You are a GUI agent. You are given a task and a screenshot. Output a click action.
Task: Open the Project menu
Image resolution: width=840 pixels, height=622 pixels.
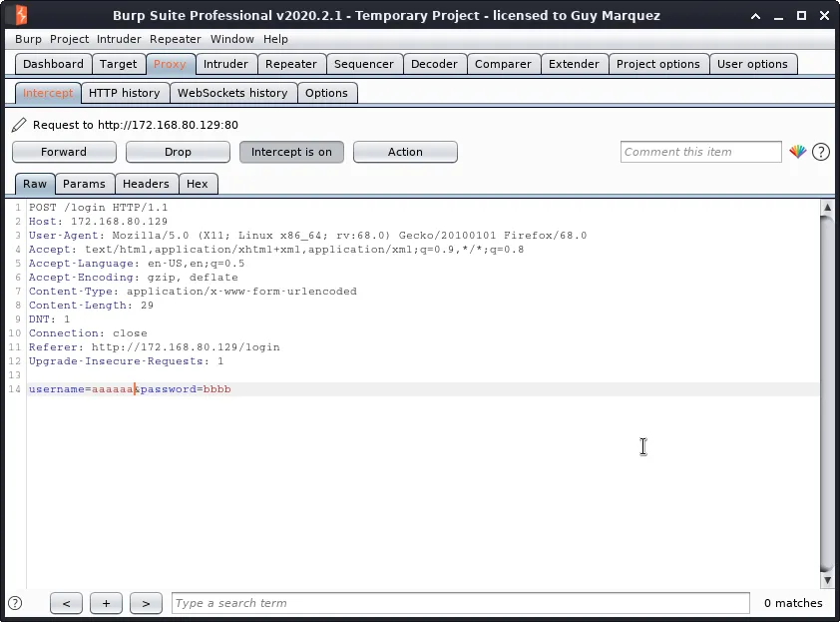tap(69, 39)
